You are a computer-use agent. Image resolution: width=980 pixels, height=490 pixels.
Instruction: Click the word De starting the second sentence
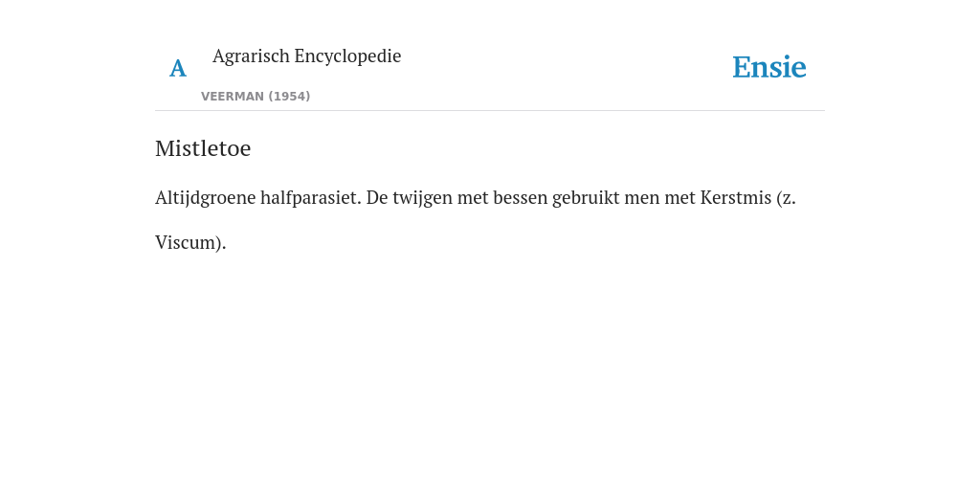pyautogui.click(x=377, y=197)
